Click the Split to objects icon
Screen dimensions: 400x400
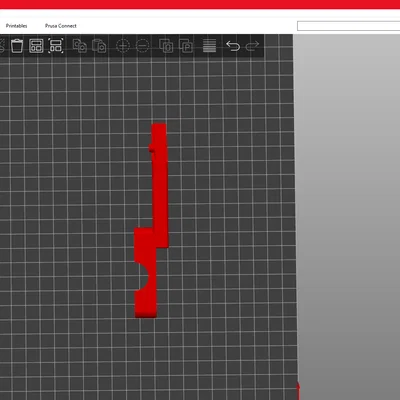coord(166,46)
